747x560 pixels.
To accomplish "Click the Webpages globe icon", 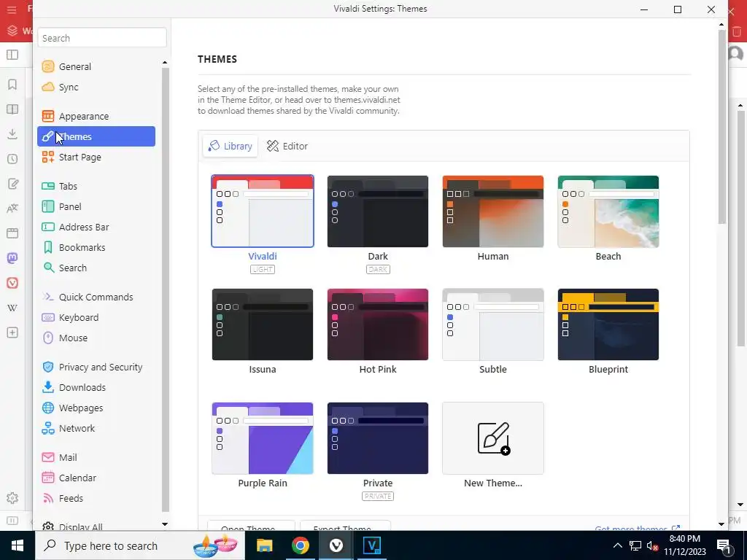I will click(48, 408).
